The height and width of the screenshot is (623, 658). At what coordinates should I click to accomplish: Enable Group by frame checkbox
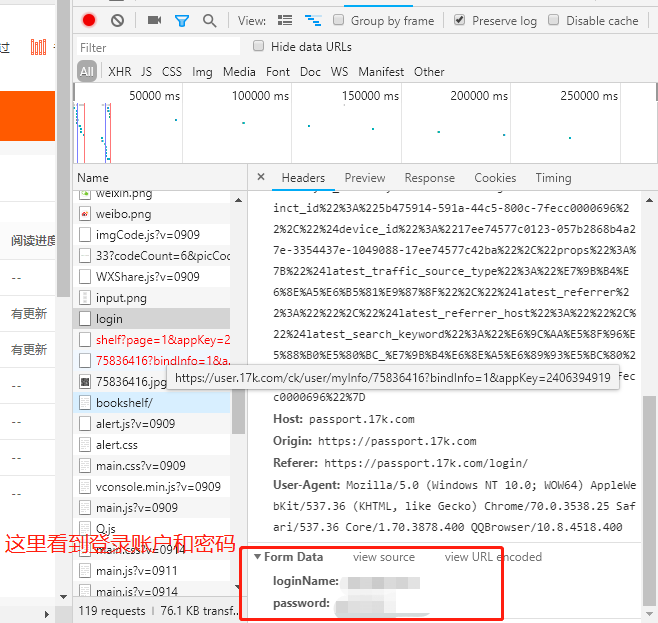pyautogui.click(x=338, y=20)
